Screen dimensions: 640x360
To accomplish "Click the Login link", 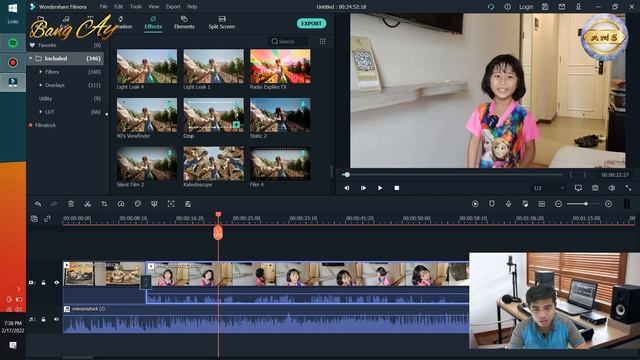I will [526, 7].
